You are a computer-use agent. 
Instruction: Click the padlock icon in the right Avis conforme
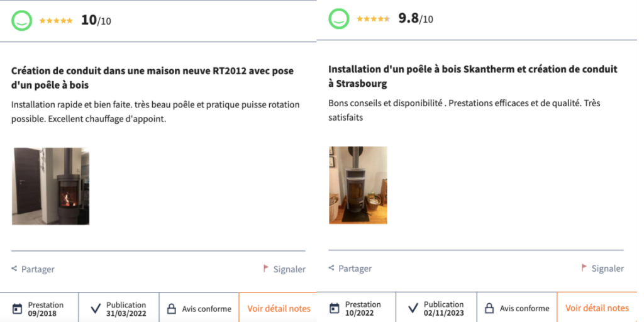tap(489, 308)
